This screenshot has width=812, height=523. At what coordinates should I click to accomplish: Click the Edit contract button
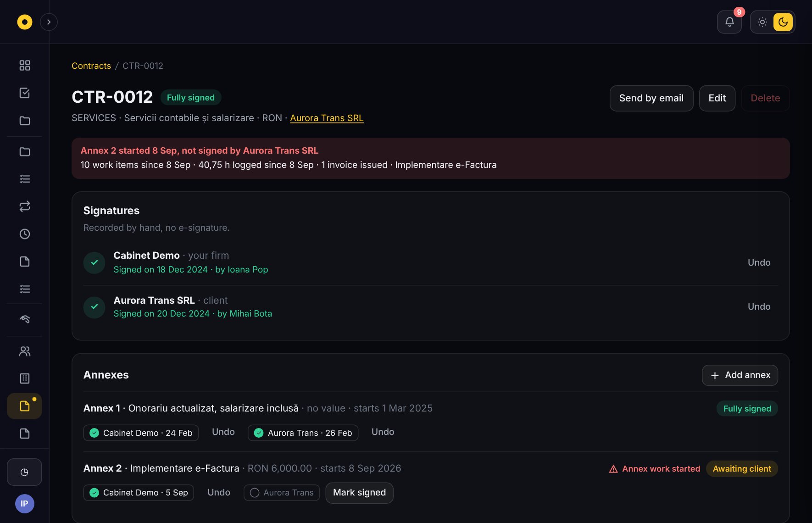pyautogui.click(x=717, y=98)
